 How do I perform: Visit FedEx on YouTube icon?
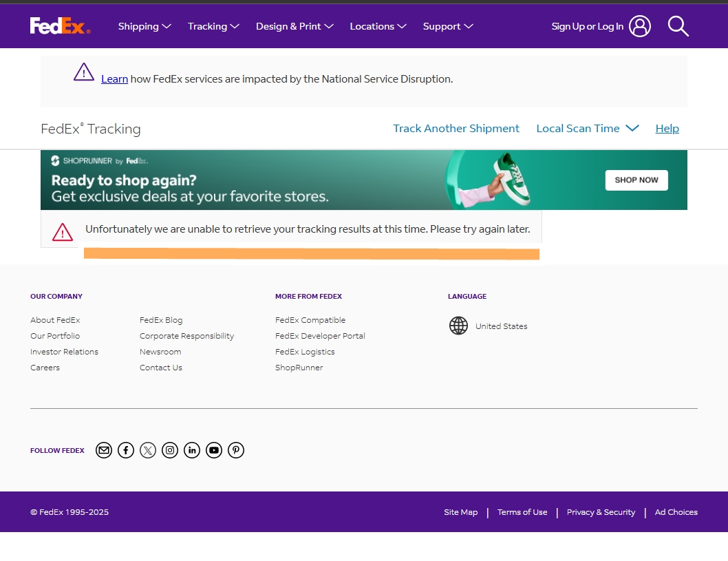(x=214, y=450)
